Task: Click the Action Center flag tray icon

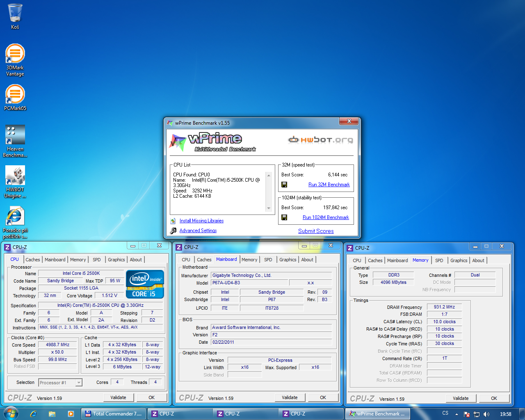Action: pyautogui.click(x=466, y=414)
